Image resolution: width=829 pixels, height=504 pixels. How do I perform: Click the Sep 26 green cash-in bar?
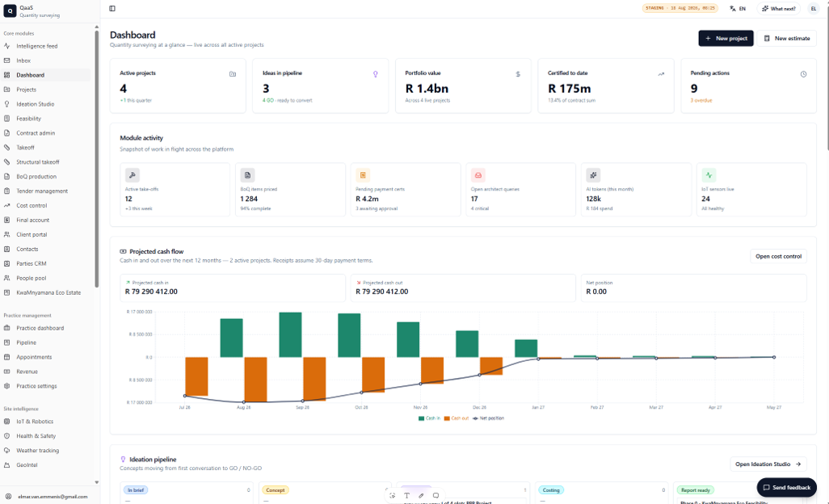click(x=290, y=334)
